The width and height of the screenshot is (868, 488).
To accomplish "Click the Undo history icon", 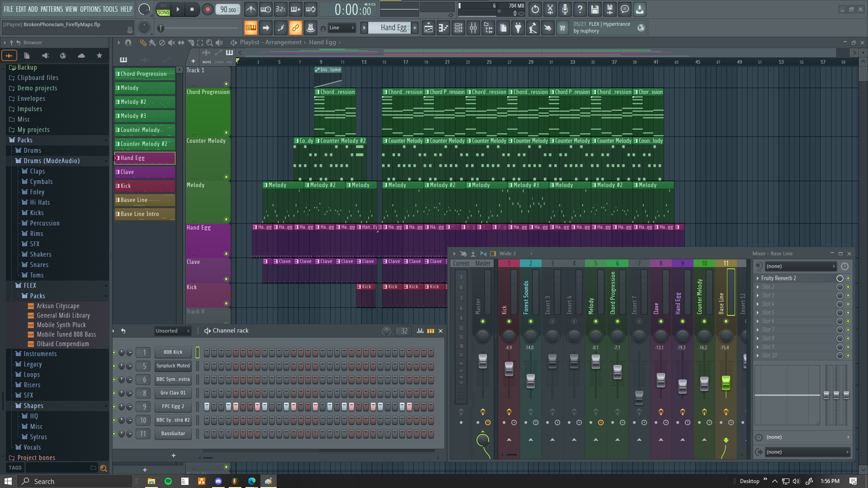I will (535, 9).
